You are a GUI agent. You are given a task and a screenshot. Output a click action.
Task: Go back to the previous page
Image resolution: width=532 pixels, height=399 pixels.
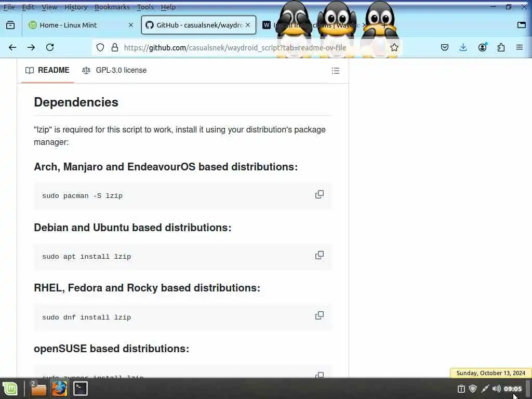[12, 47]
